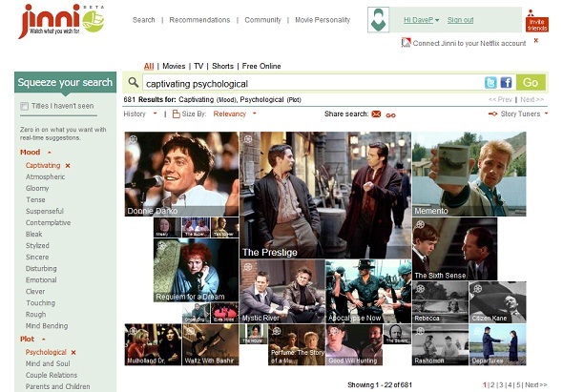Click the film reel icon on Requiem for a Dream
Screen dimensions: 563x392
(162, 245)
